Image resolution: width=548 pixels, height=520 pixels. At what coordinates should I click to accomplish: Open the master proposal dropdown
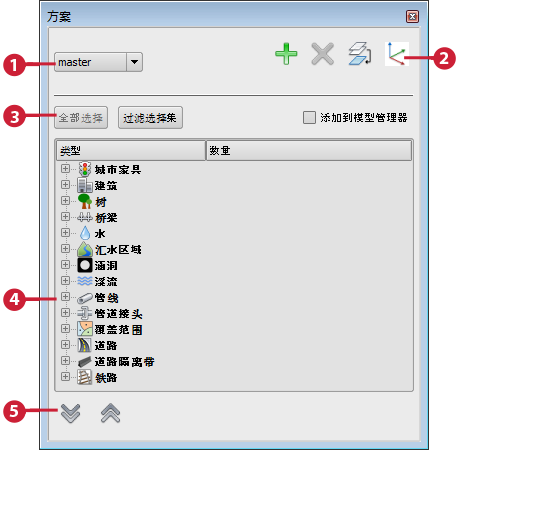tap(135, 62)
